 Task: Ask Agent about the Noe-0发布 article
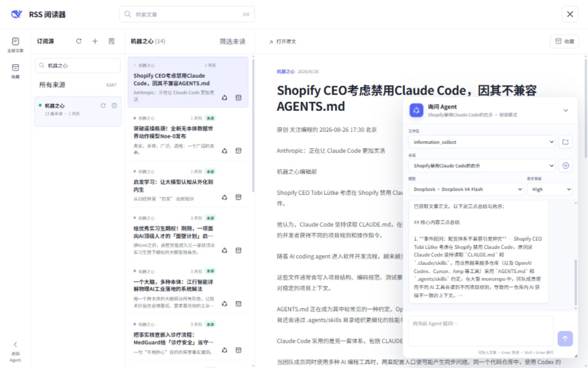[225, 151]
